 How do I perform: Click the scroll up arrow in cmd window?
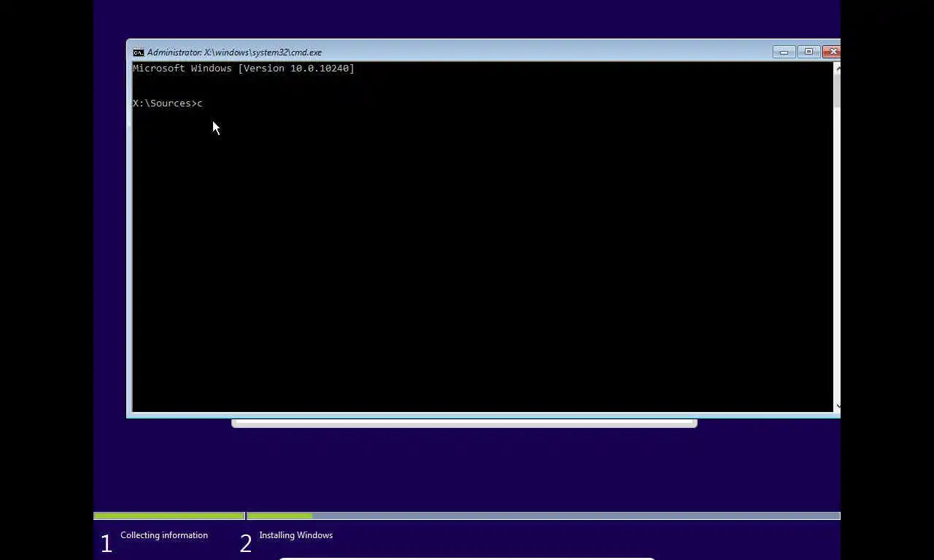[x=837, y=68]
